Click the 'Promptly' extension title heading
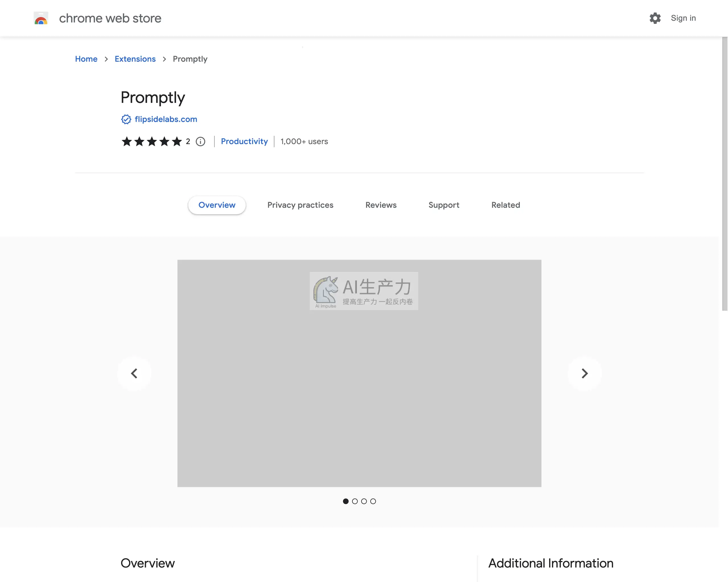The image size is (728, 582). (x=153, y=98)
